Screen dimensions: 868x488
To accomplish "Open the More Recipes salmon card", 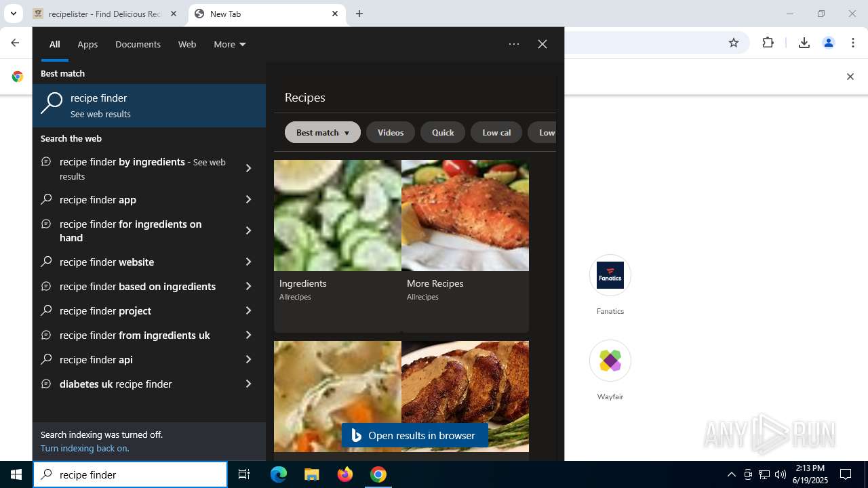I will click(465, 246).
